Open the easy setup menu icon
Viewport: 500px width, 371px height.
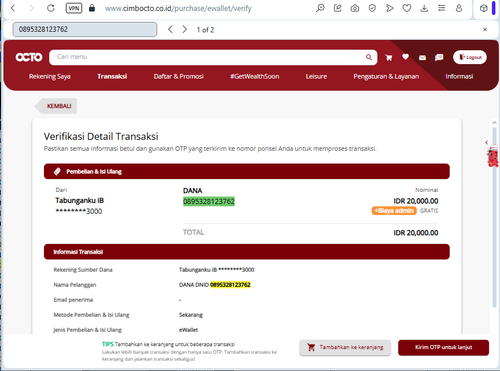tap(441, 8)
